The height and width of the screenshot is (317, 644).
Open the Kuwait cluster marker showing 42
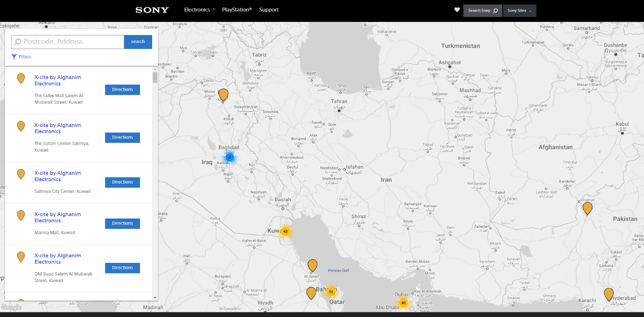(285, 231)
